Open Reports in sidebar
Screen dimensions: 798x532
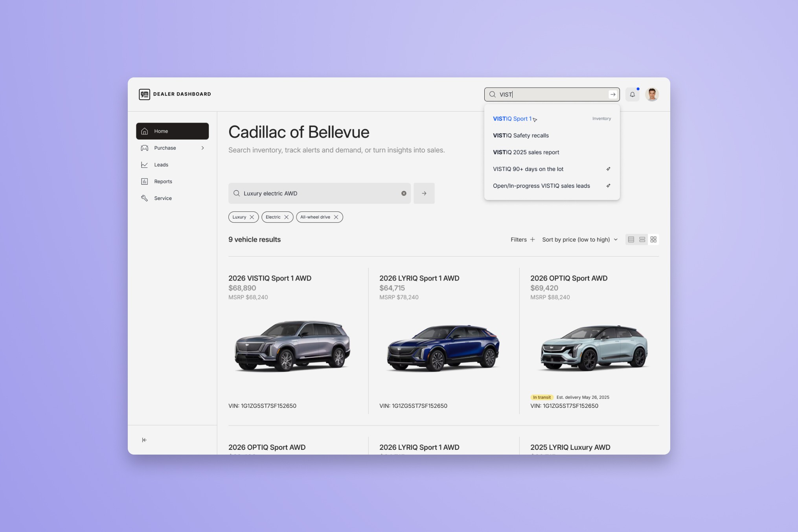163,182
